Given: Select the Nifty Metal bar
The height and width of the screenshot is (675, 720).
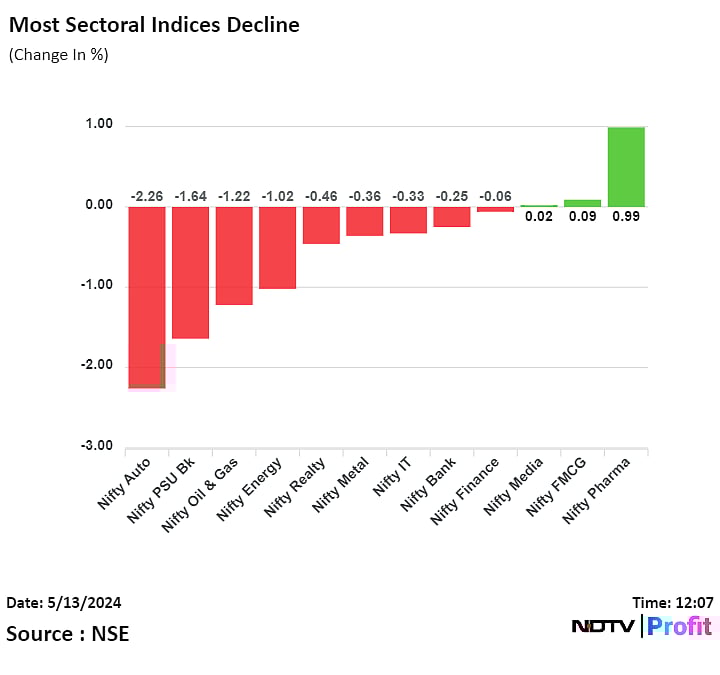Looking at the screenshot, I should tap(365, 221).
